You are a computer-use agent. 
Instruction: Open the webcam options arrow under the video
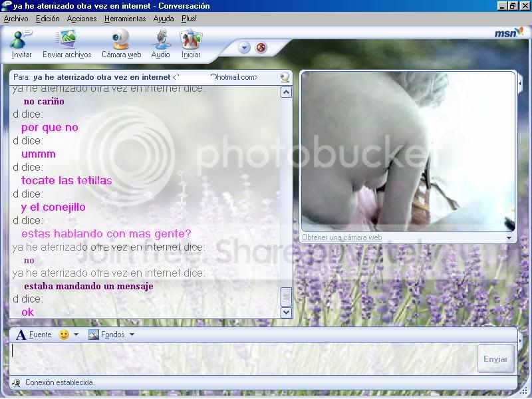[x=509, y=238]
